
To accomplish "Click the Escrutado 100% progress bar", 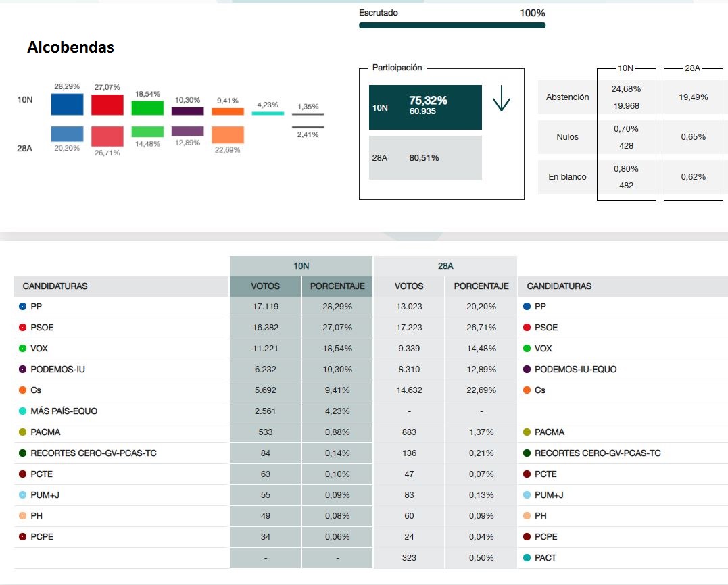I will click(452, 26).
